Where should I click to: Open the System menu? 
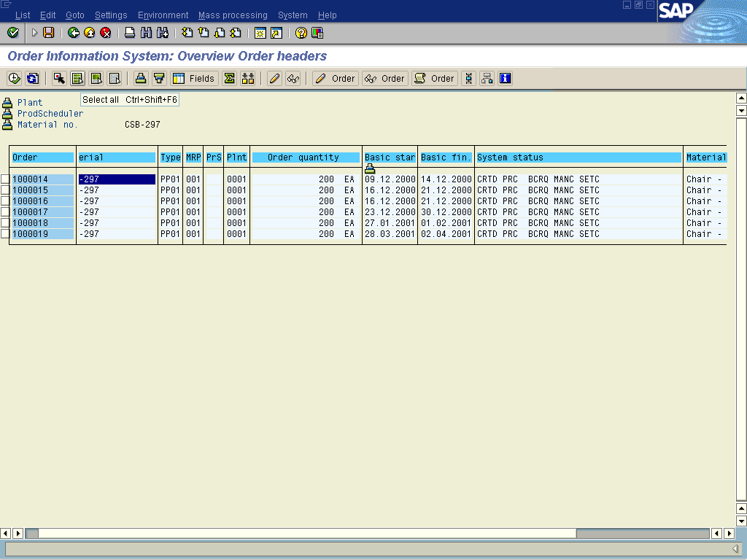pyautogui.click(x=293, y=15)
